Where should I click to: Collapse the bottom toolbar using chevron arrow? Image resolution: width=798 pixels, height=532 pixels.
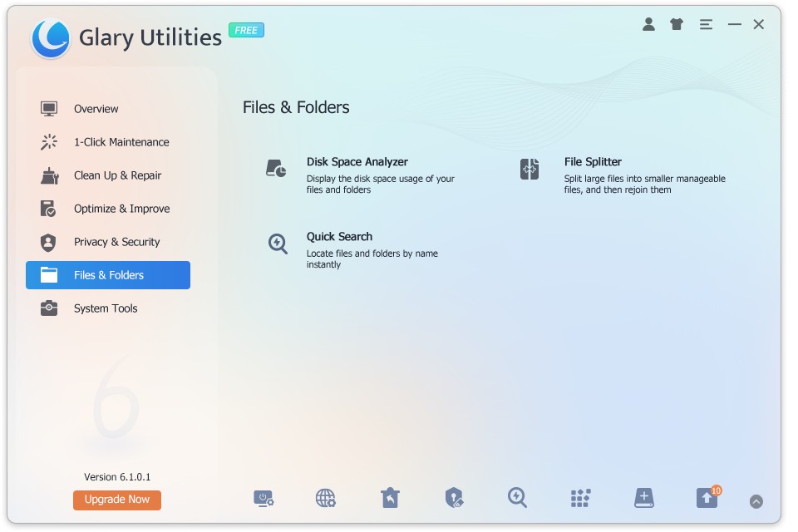click(756, 501)
